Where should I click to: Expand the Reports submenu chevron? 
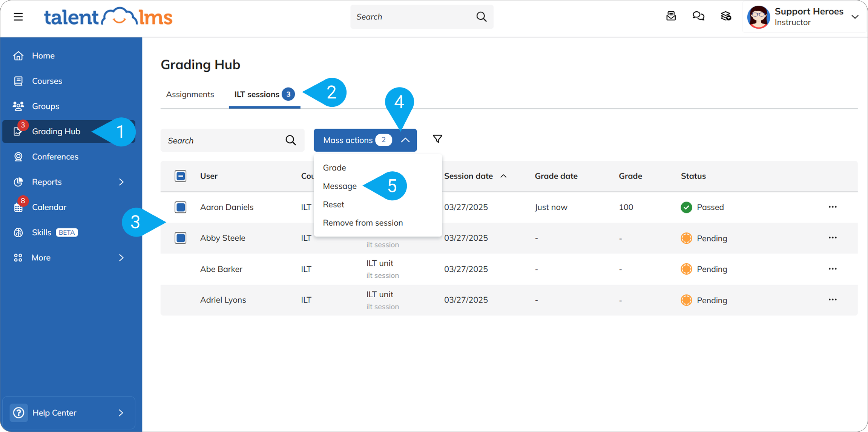121,182
